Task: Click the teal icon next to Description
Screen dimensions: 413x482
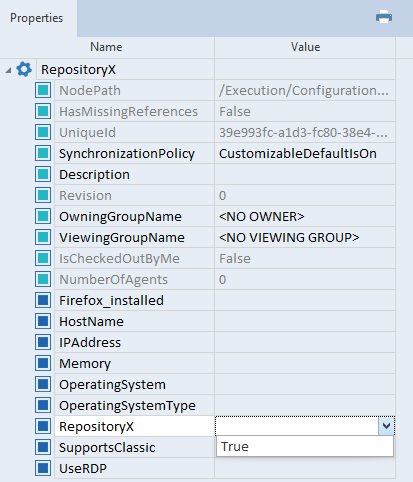Action: pyautogui.click(x=43, y=174)
